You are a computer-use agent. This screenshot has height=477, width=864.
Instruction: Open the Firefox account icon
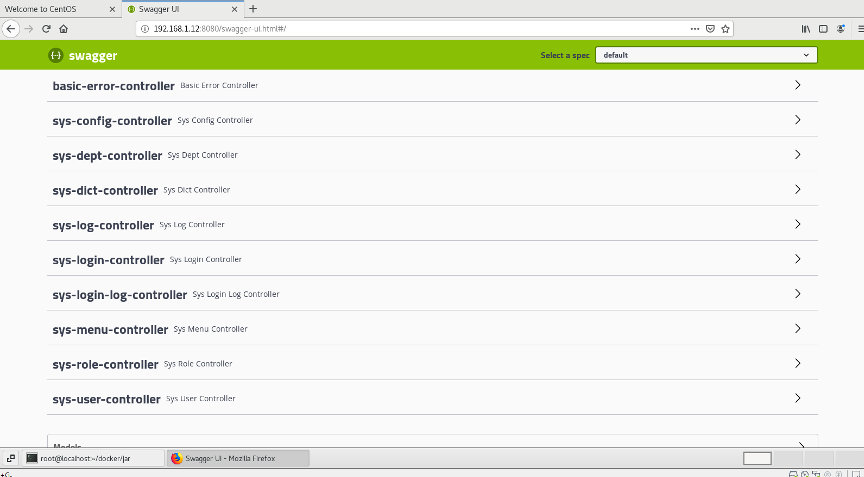click(840, 29)
